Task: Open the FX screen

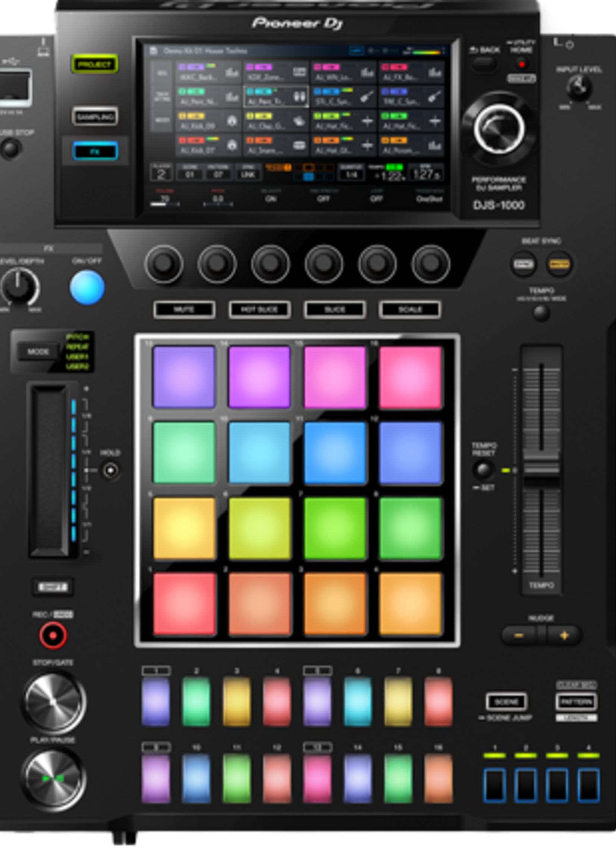Action: click(x=95, y=151)
